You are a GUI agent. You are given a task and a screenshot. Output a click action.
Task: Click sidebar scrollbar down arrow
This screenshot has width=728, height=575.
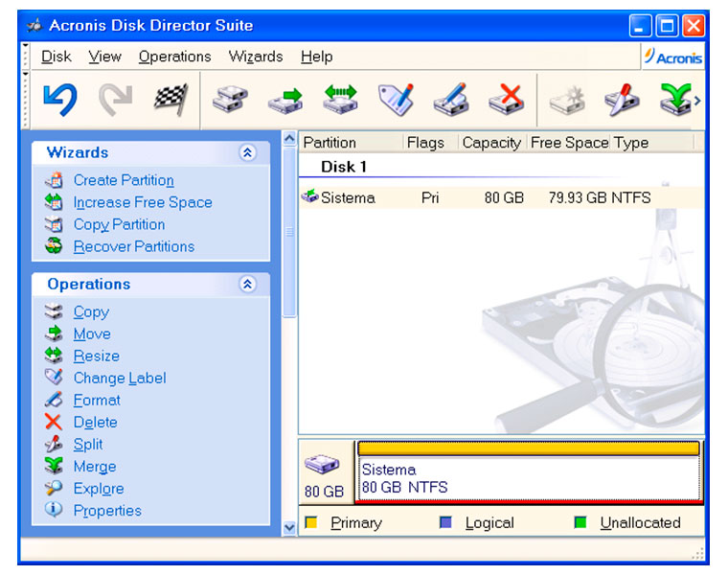click(289, 528)
